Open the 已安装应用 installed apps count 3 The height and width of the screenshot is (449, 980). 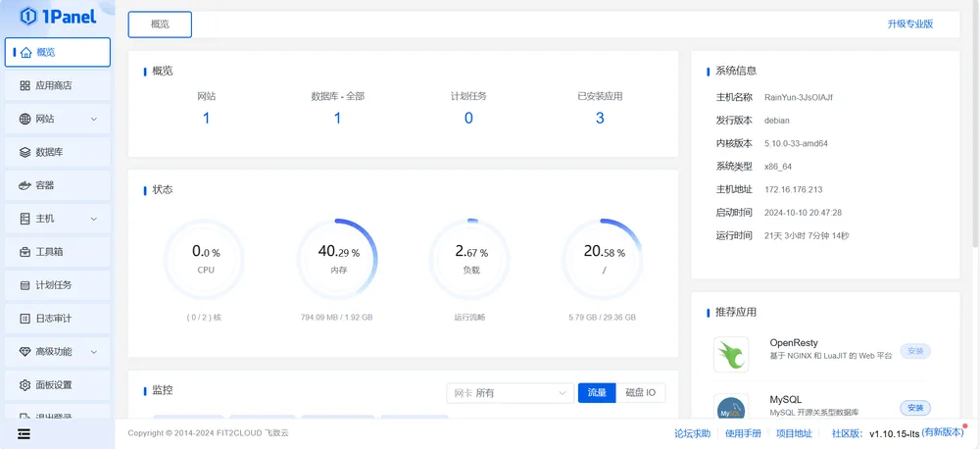(600, 119)
